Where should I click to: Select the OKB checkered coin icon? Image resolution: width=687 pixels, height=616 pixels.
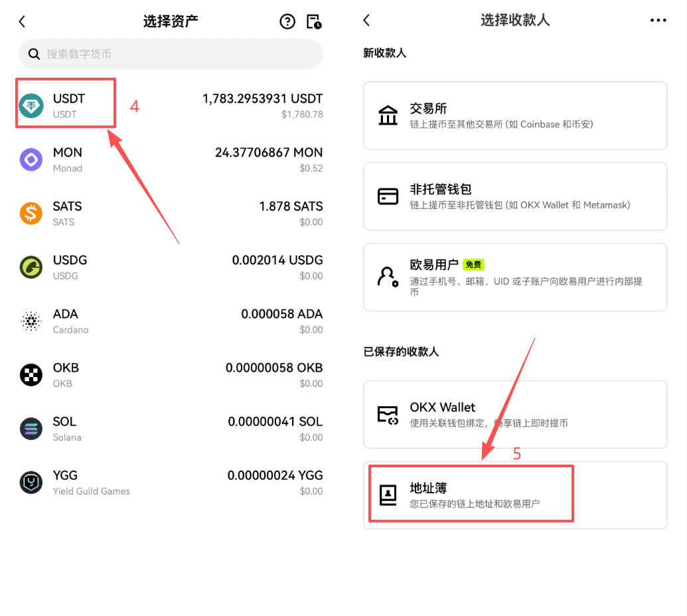[x=31, y=375]
